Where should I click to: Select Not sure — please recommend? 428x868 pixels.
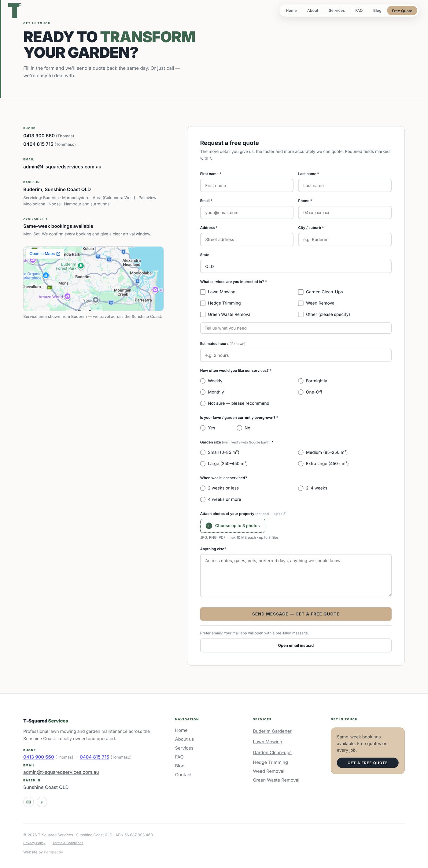[203, 403]
